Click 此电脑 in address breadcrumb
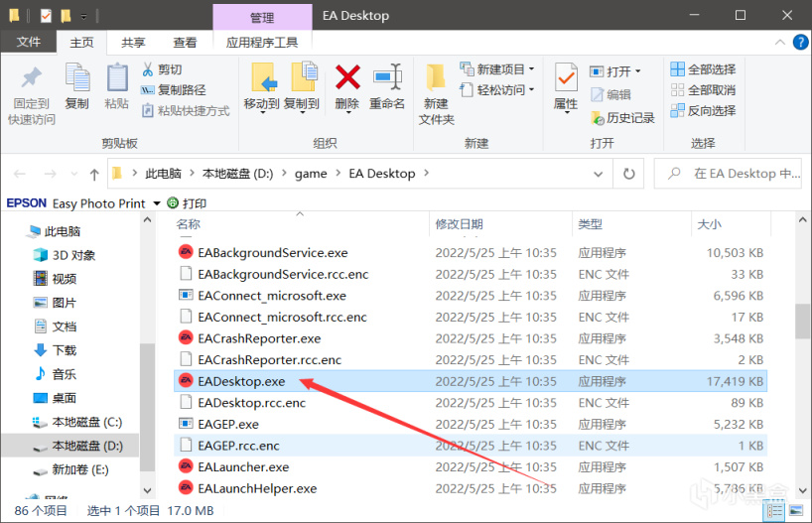 163,174
